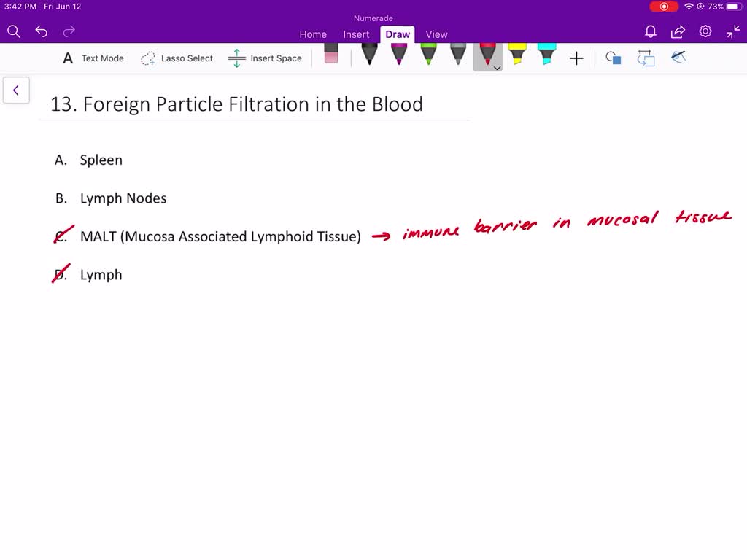The height and width of the screenshot is (560, 747).
Task: Open OneNote settings gear
Action: (x=705, y=32)
